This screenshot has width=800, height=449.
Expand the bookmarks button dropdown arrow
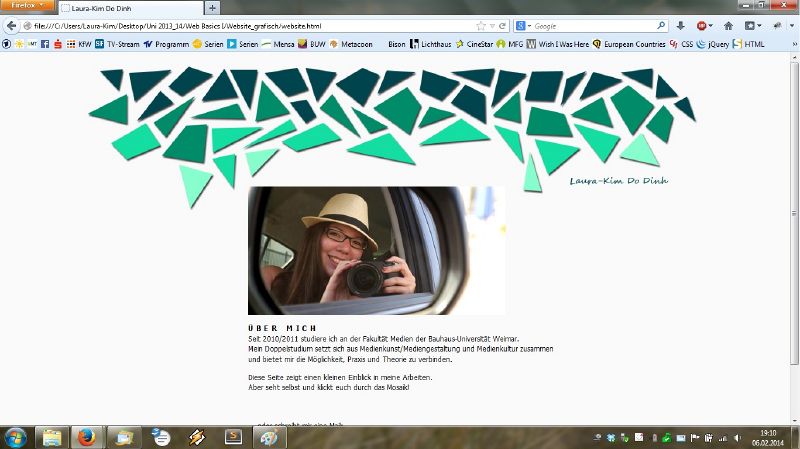[x=759, y=26]
